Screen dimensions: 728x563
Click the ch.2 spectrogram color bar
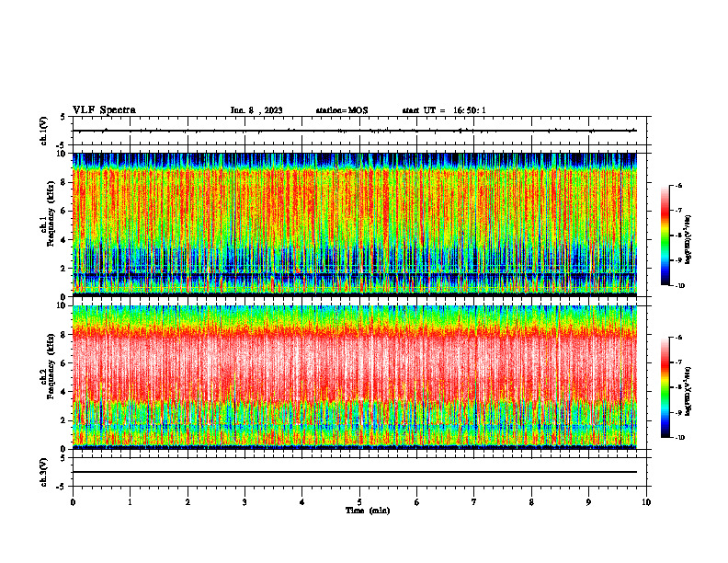pyautogui.click(x=665, y=387)
